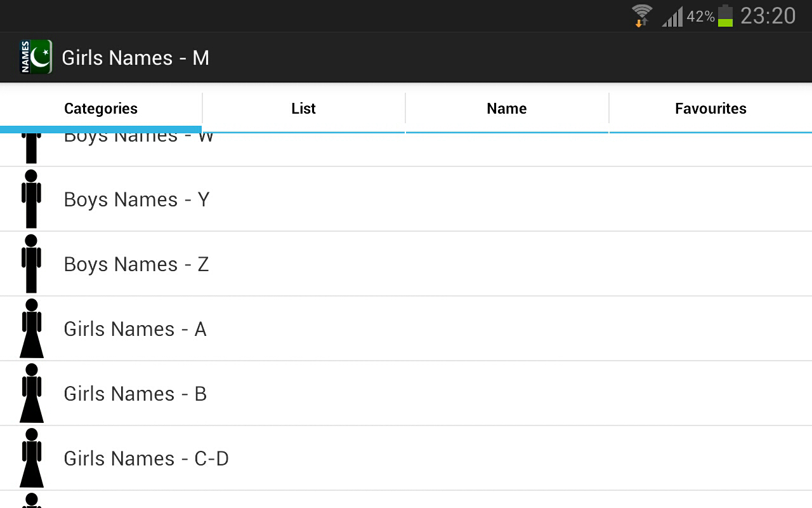Tap the Wi-Fi status icon

coord(642,15)
